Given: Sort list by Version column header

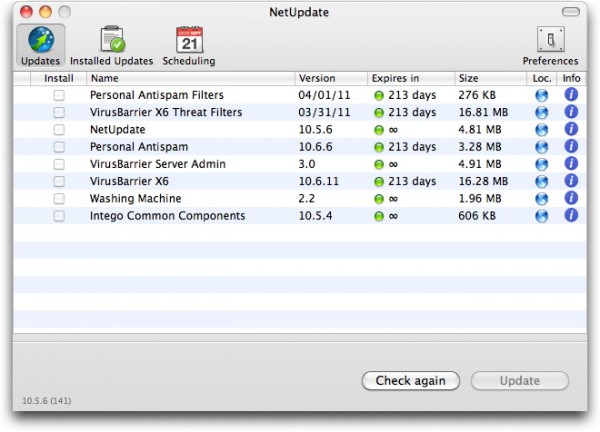Looking at the screenshot, I should click(x=331, y=78).
